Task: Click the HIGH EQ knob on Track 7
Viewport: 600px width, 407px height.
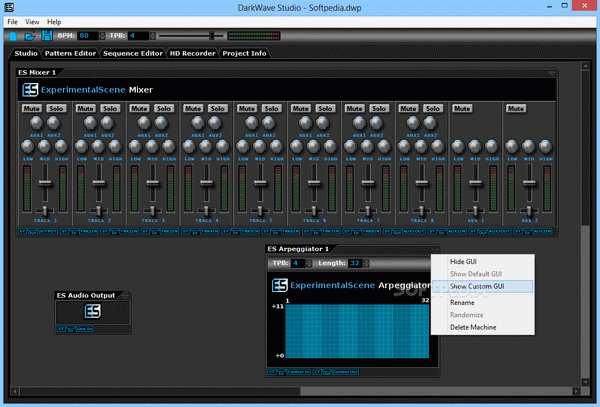Action: point(384,146)
